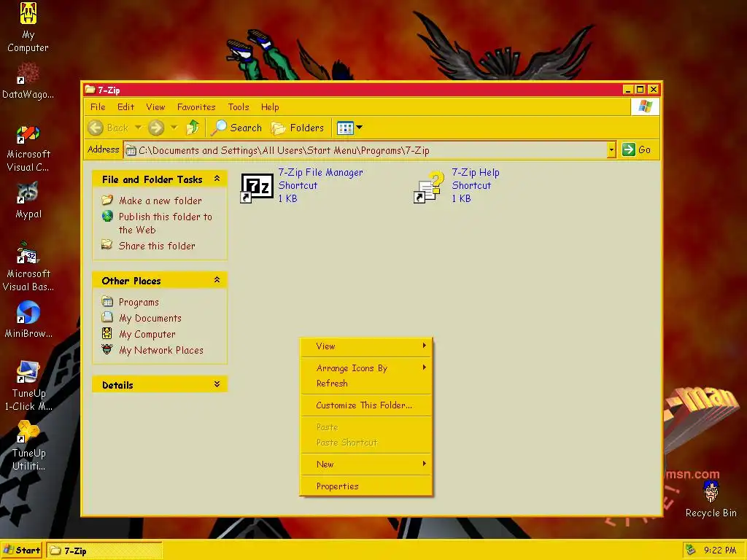Image resolution: width=747 pixels, height=560 pixels.
Task: Select the Mypal browser desktop icon
Action: tap(28, 192)
